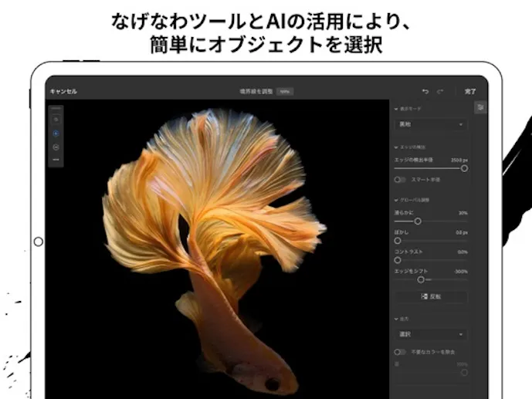
Task: Select the subtract (minus) brush tool
Action: pos(56,147)
